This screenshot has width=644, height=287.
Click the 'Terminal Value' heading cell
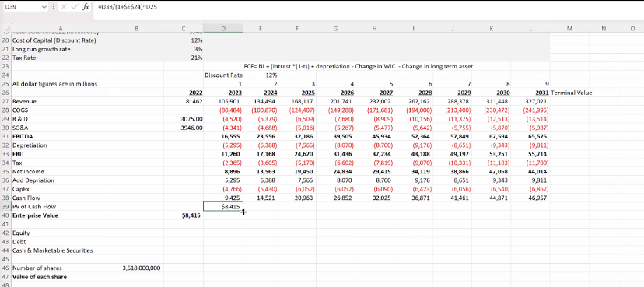[x=569, y=93]
